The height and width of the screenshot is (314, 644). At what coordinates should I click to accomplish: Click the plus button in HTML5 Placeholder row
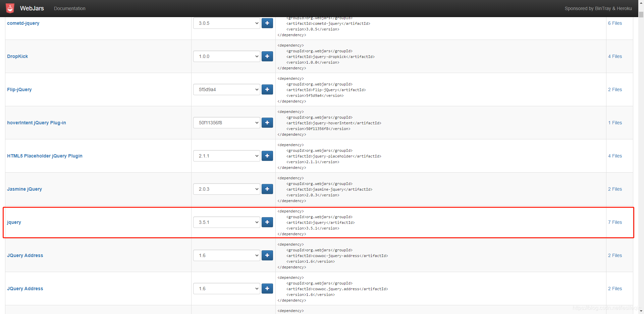coord(267,156)
